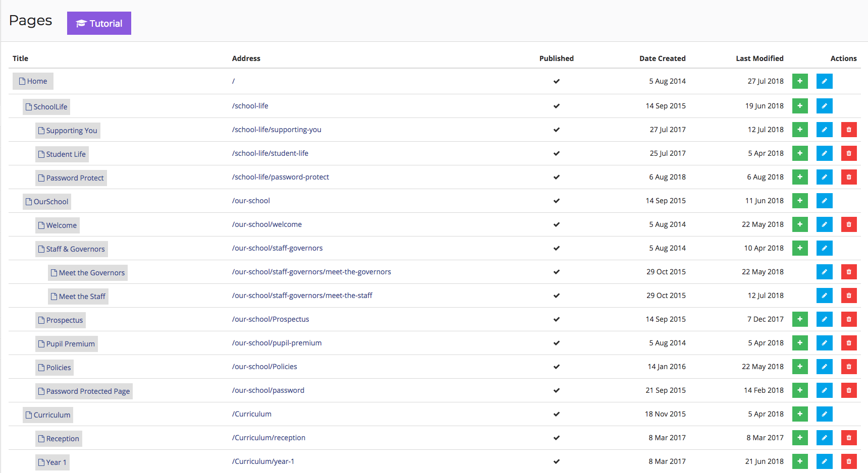The height and width of the screenshot is (473, 868).
Task: Delete the Password Protected Page entry
Action: (848, 390)
